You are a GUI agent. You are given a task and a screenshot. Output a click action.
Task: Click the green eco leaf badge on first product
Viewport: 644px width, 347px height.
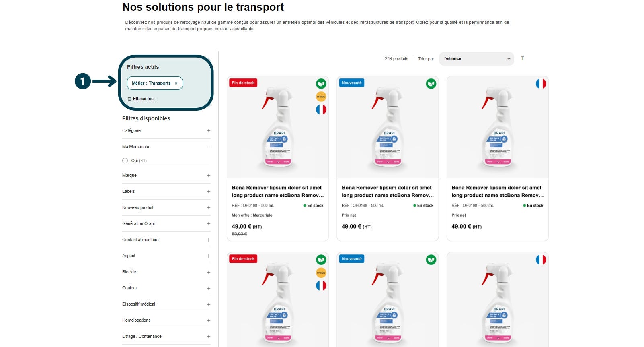click(x=321, y=84)
